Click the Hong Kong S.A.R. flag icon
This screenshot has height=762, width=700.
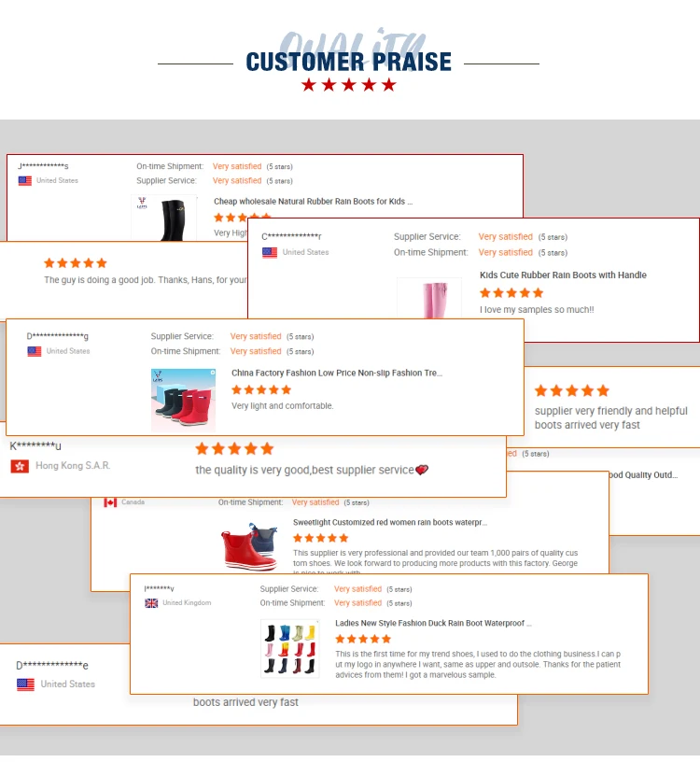(x=19, y=466)
